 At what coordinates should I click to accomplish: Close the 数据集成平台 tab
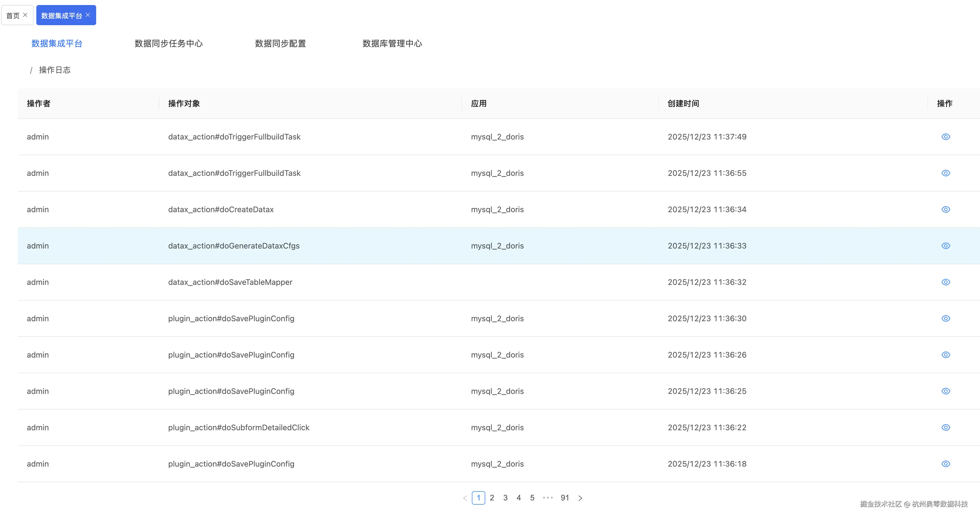(x=88, y=15)
